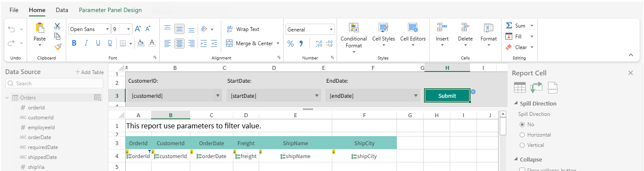Click the Cut scissors icon
This screenshot has width=644, height=171.
57,26
